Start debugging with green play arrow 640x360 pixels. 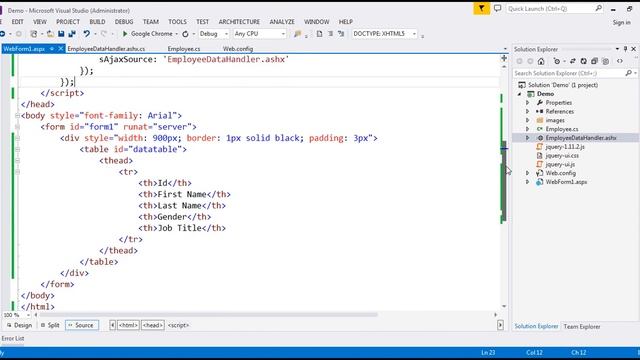point(125,33)
